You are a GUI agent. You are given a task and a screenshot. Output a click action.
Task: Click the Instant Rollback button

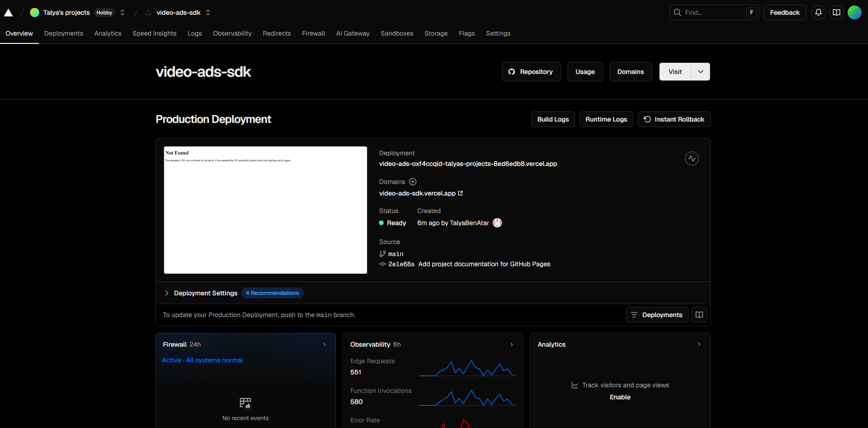click(x=674, y=119)
